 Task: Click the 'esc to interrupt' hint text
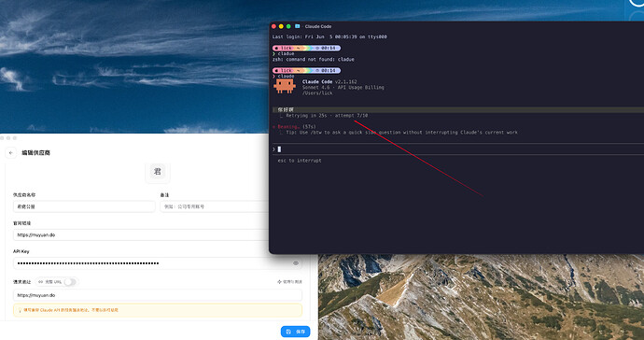(300, 161)
